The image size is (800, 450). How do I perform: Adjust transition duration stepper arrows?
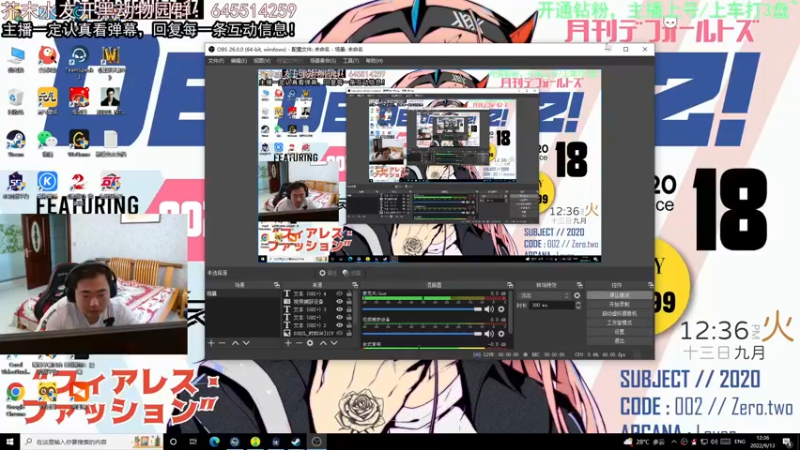click(578, 305)
